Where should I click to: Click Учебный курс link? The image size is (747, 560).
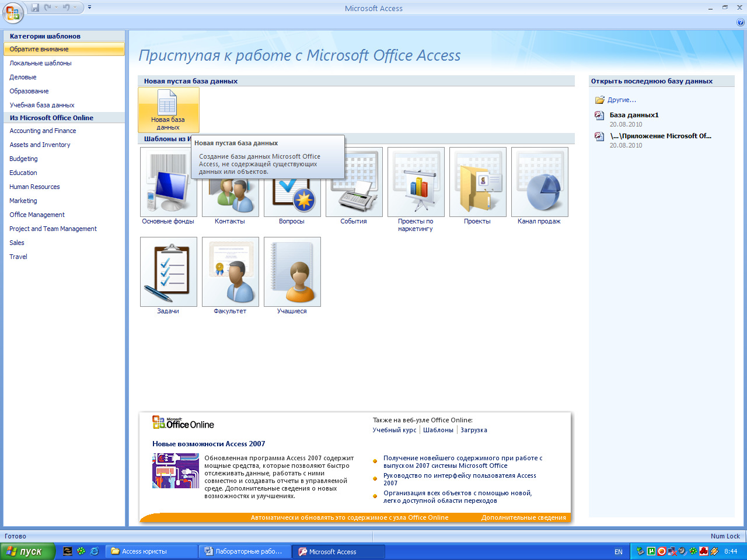(395, 430)
